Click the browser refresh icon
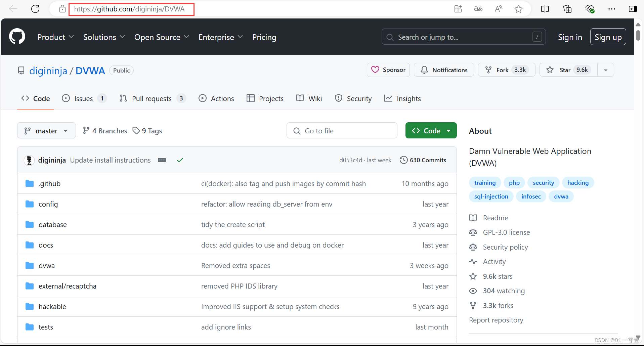The width and height of the screenshot is (644, 346). coord(35,9)
